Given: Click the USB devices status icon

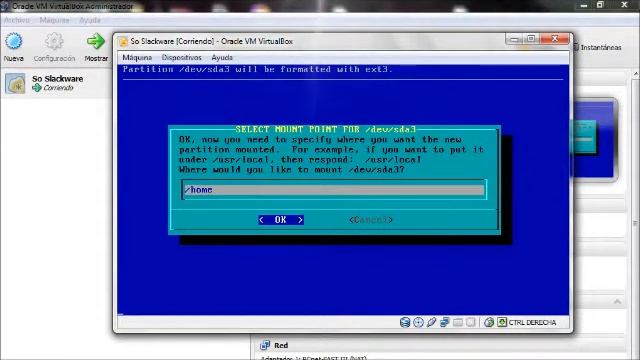Looking at the screenshot, I should click(x=431, y=322).
